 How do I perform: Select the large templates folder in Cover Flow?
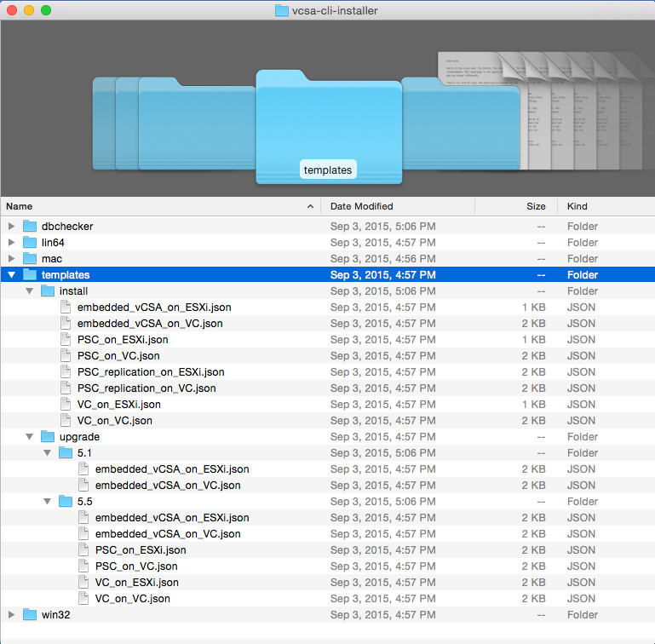(x=329, y=127)
